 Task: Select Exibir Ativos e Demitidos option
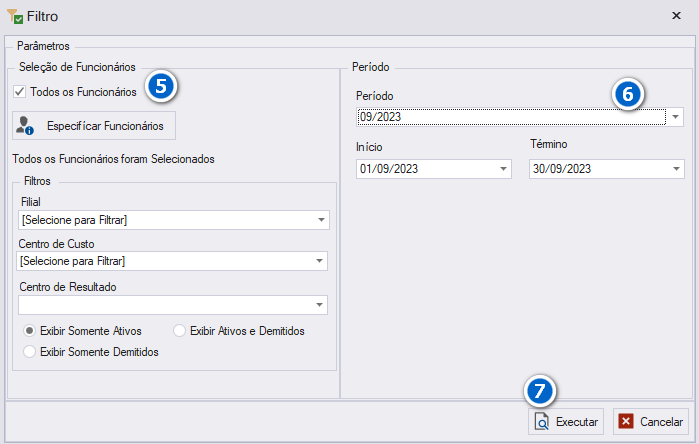[179, 331]
